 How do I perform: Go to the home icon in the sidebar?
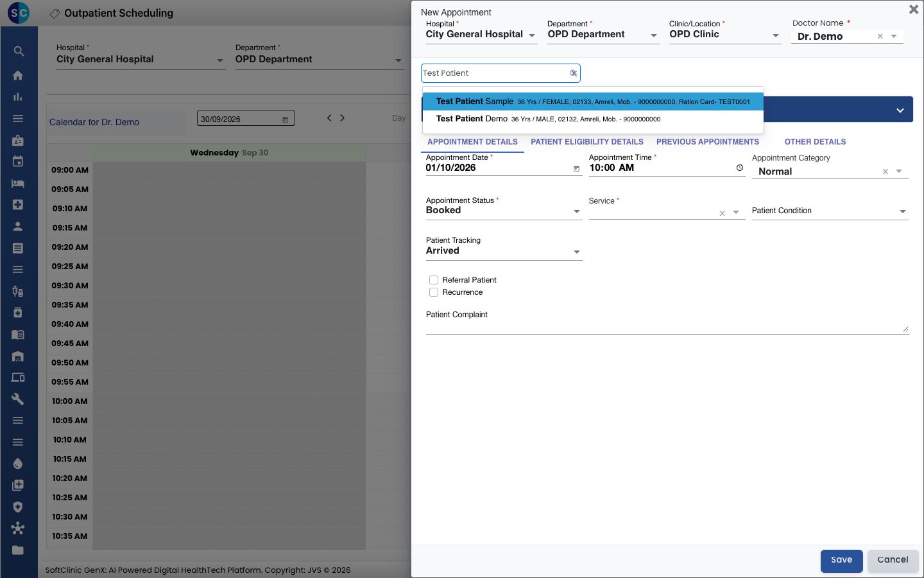pyautogui.click(x=18, y=75)
